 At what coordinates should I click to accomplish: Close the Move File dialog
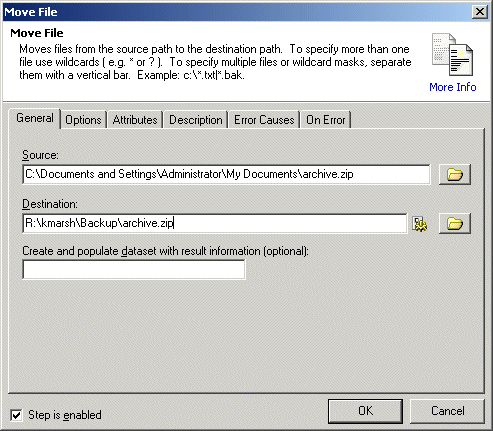tap(480, 12)
